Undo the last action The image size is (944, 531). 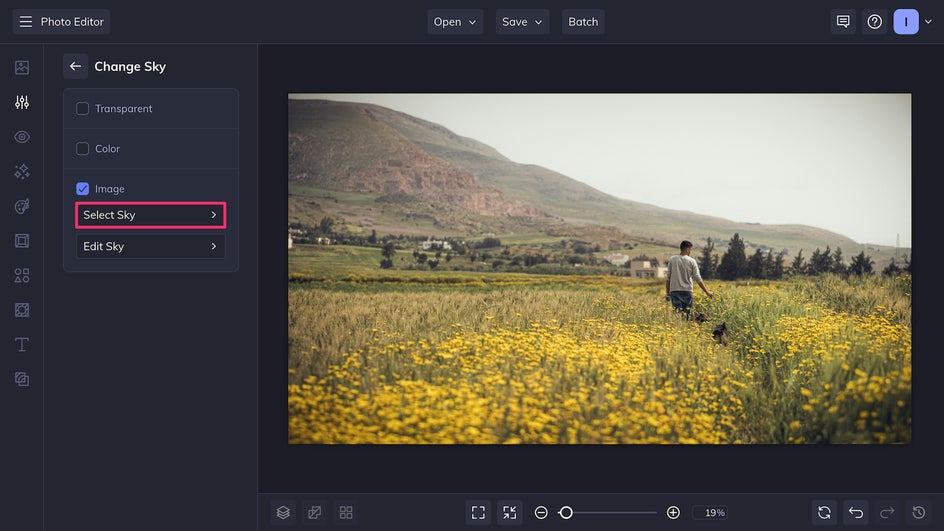click(856, 512)
